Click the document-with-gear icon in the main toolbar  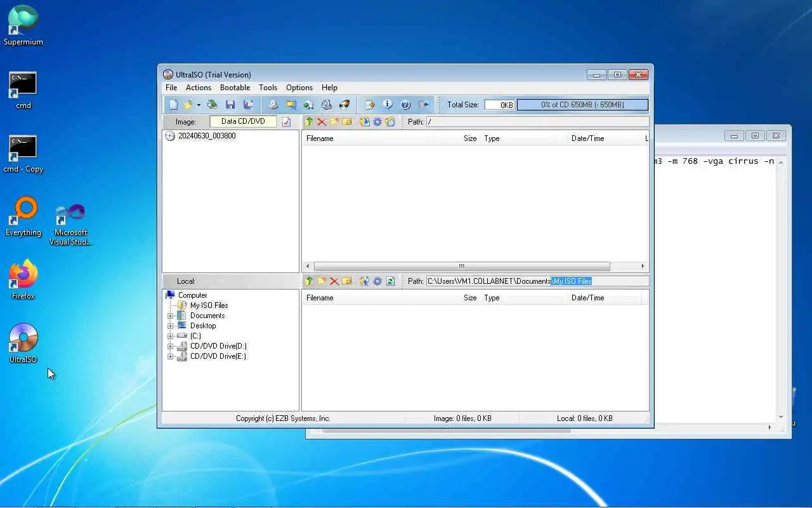pos(370,105)
